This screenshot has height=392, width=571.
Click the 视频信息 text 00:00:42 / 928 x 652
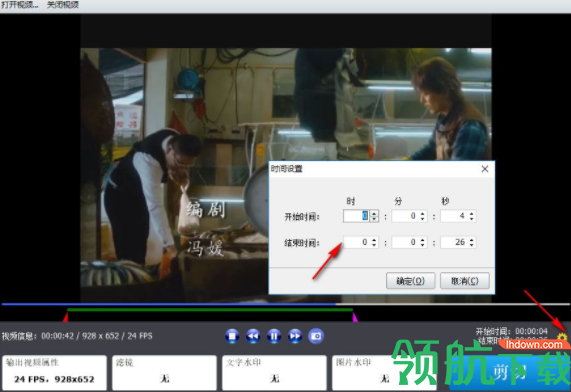tap(77, 336)
